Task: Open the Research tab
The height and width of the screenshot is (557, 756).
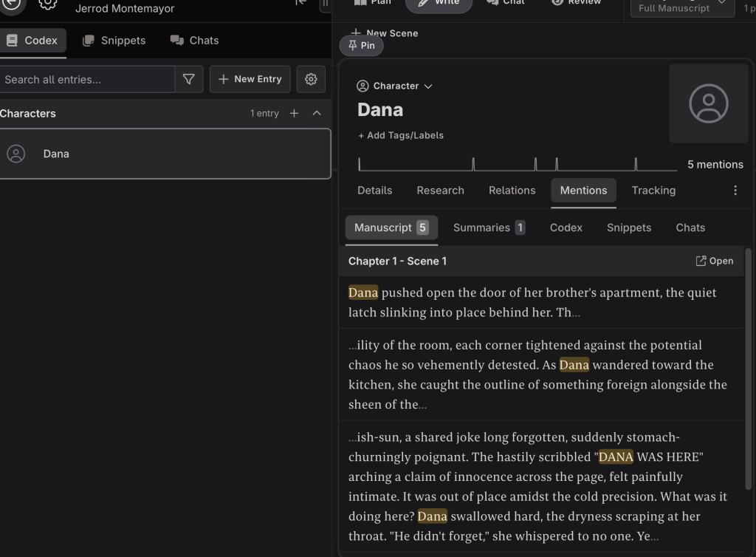Action: [x=440, y=191]
